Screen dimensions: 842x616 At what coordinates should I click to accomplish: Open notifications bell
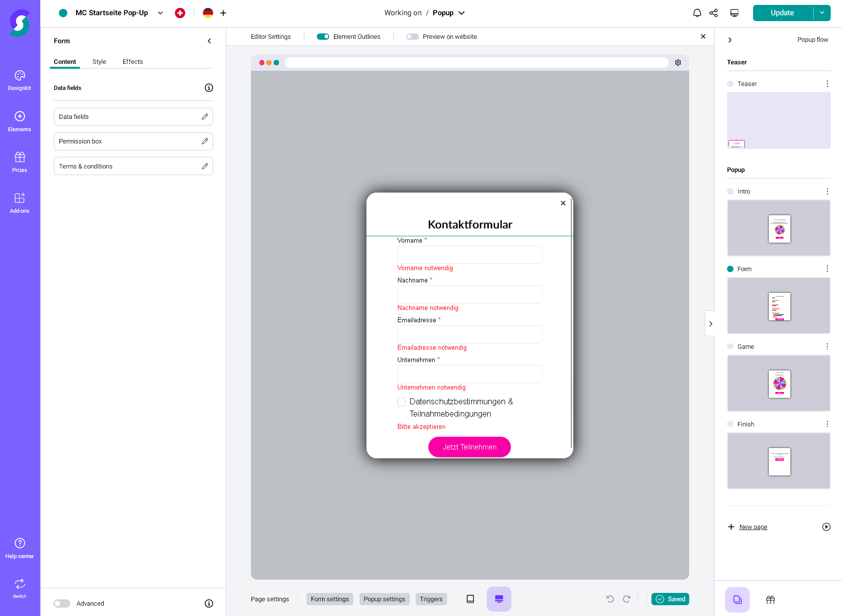(x=697, y=13)
